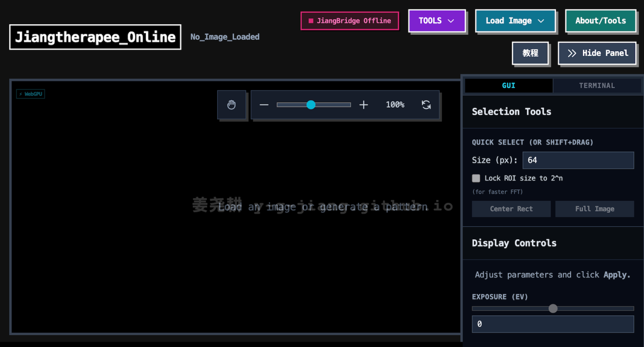
Task: Switch to the TERMINAL tab
Action: tap(597, 85)
